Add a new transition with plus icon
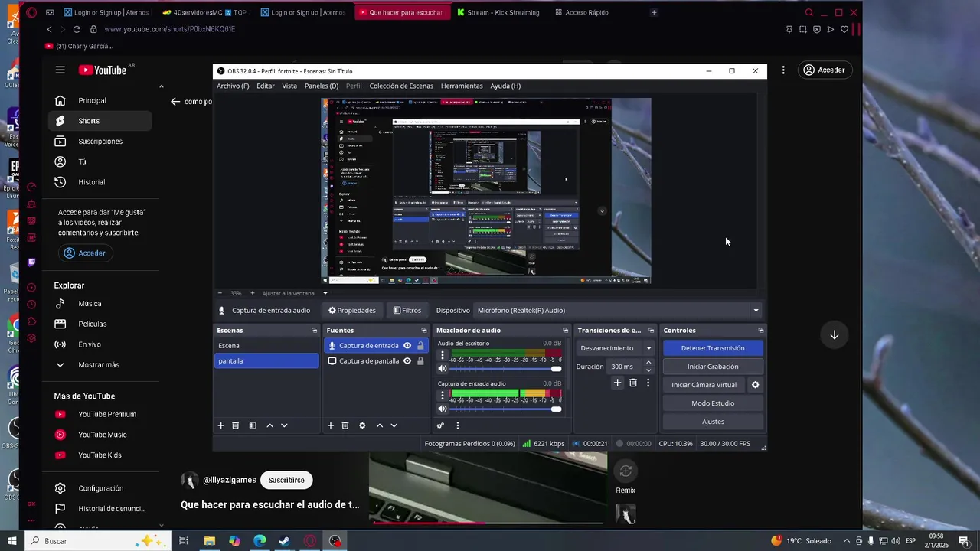 617,383
